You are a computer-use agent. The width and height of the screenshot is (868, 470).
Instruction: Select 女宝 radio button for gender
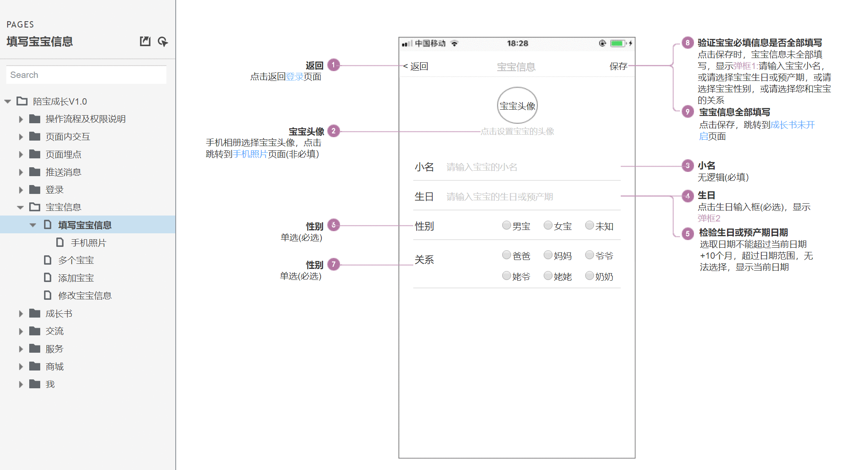click(547, 225)
